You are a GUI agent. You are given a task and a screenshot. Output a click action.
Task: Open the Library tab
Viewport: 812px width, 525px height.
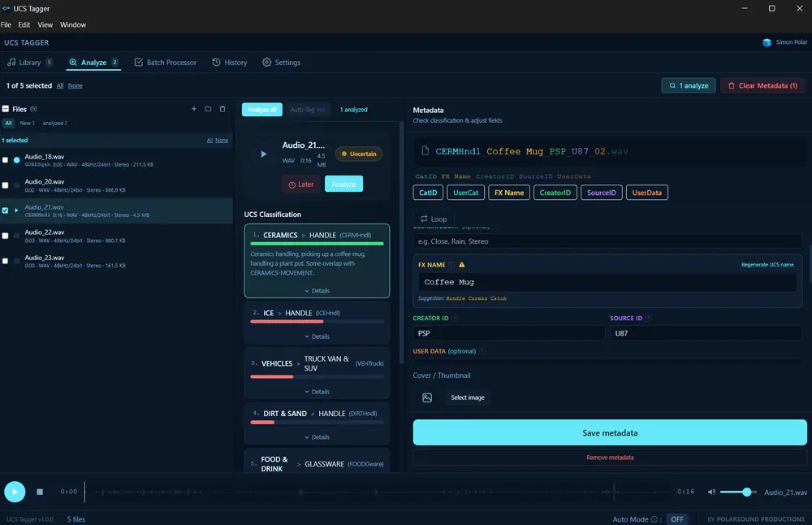tap(29, 63)
